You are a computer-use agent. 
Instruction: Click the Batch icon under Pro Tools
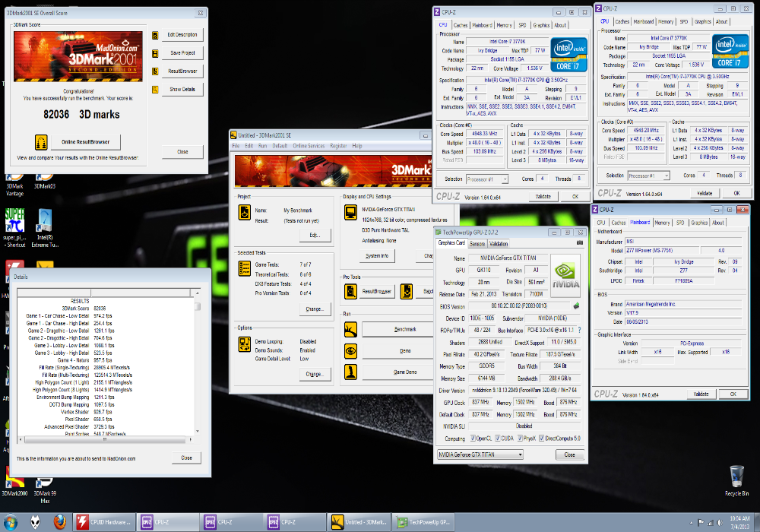(x=407, y=291)
